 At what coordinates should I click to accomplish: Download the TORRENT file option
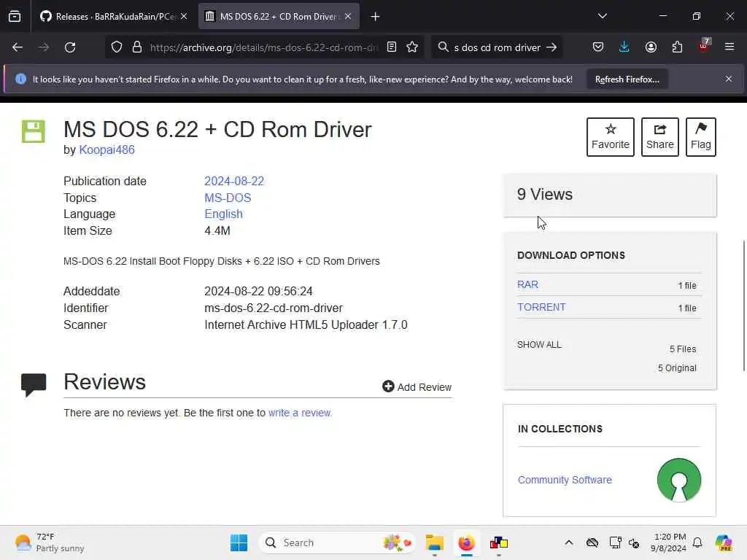[x=541, y=307]
